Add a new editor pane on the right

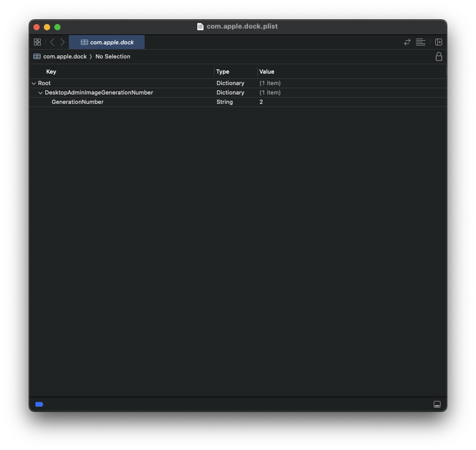[438, 42]
